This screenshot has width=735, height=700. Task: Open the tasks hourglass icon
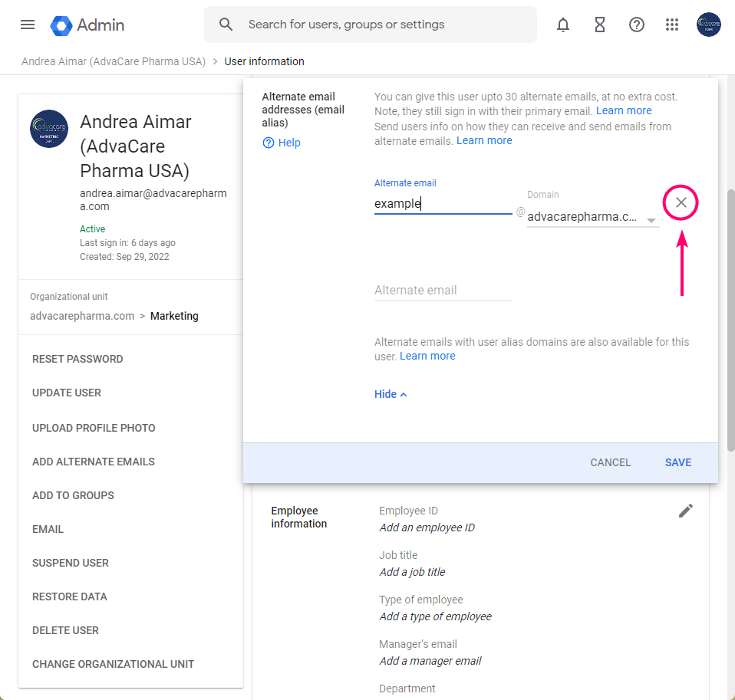tap(599, 25)
